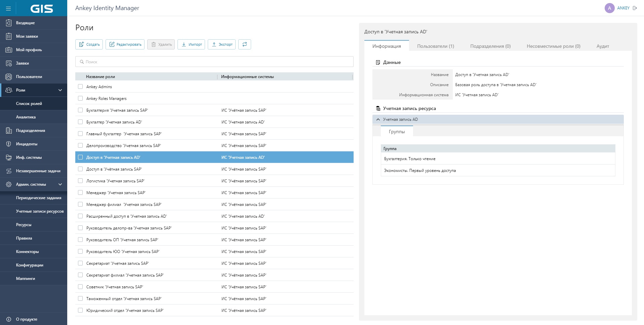Collapse the Админ. системы submenu chevron
The height and width of the screenshot is (325, 644).
60,184
